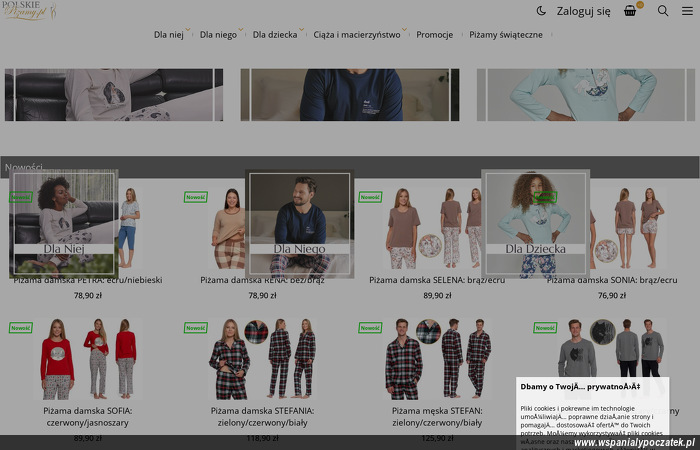Image resolution: width=700 pixels, height=450 pixels.
Task: Click the search magnifier icon
Action: click(x=663, y=11)
